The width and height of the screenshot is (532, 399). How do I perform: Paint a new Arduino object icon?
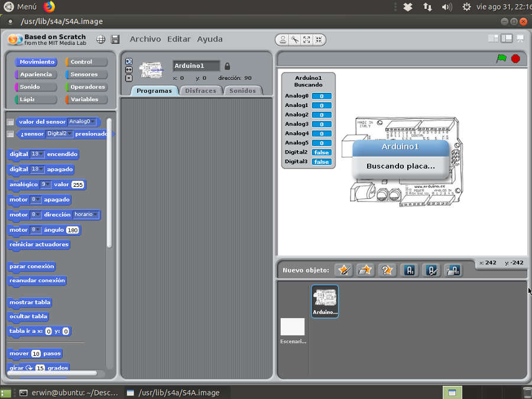[x=410, y=270]
